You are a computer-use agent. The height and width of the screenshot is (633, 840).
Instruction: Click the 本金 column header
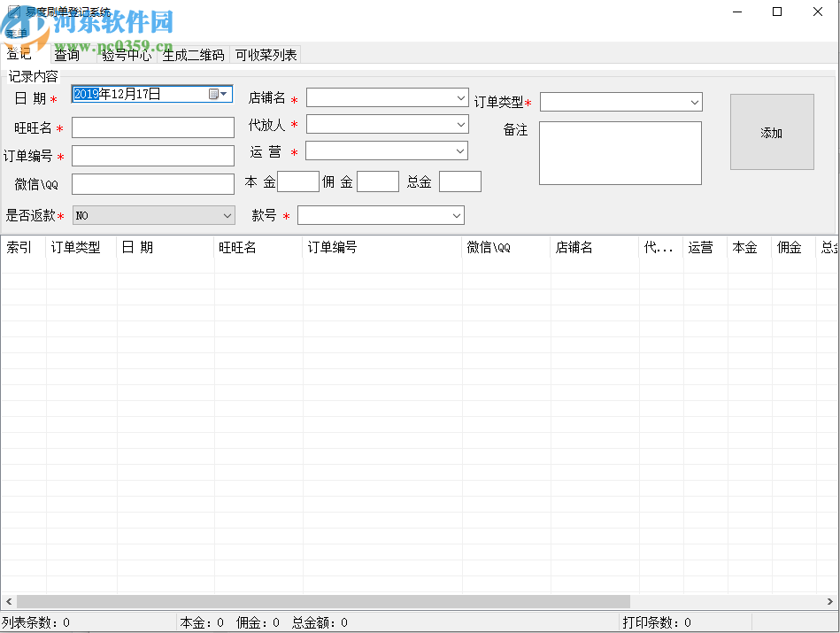[750, 247]
